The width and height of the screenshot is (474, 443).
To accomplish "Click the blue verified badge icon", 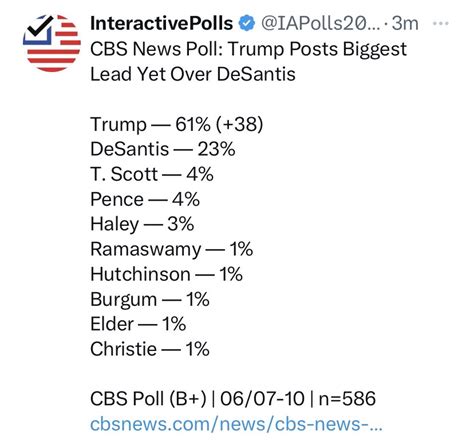I will pyautogui.click(x=247, y=24).
